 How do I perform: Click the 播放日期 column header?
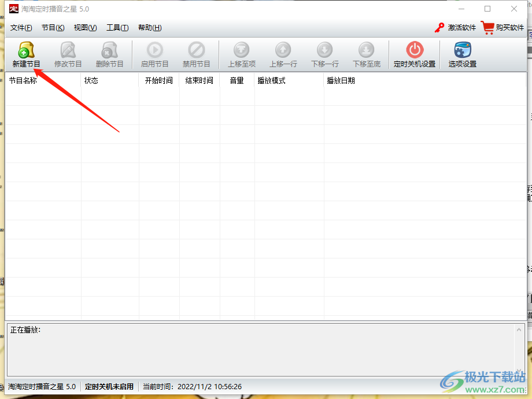pyautogui.click(x=425, y=80)
